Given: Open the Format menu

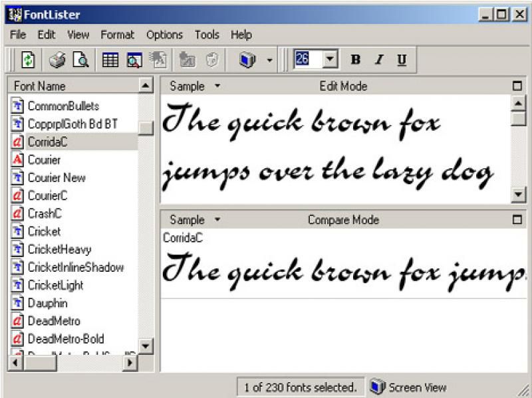Looking at the screenshot, I should (x=117, y=35).
